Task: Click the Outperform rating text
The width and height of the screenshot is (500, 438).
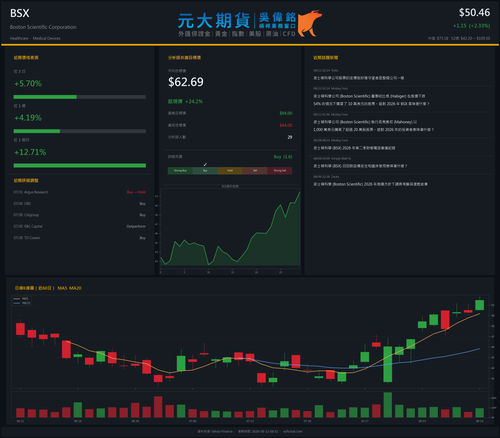Action: click(x=136, y=226)
